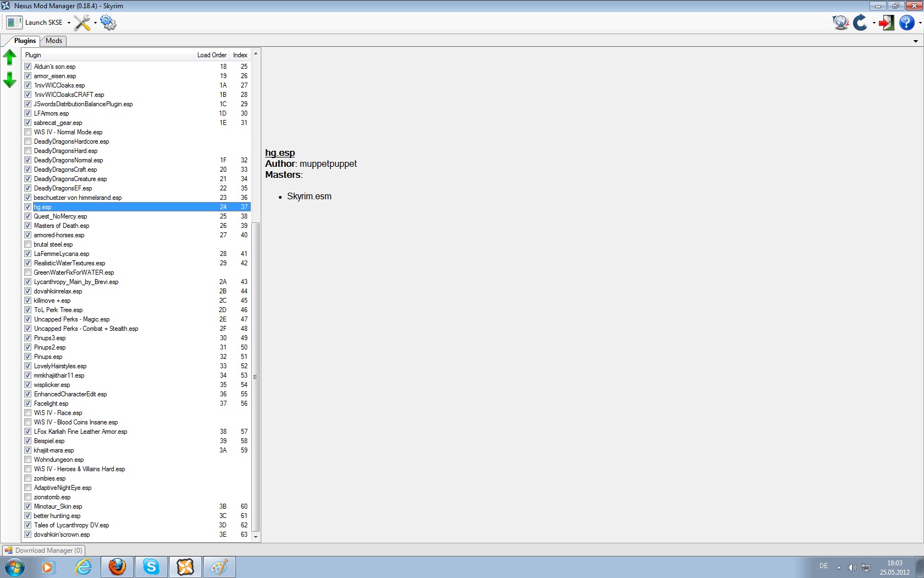Click the red arrow door icon
The width and height of the screenshot is (924, 578).
click(x=886, y=23)
